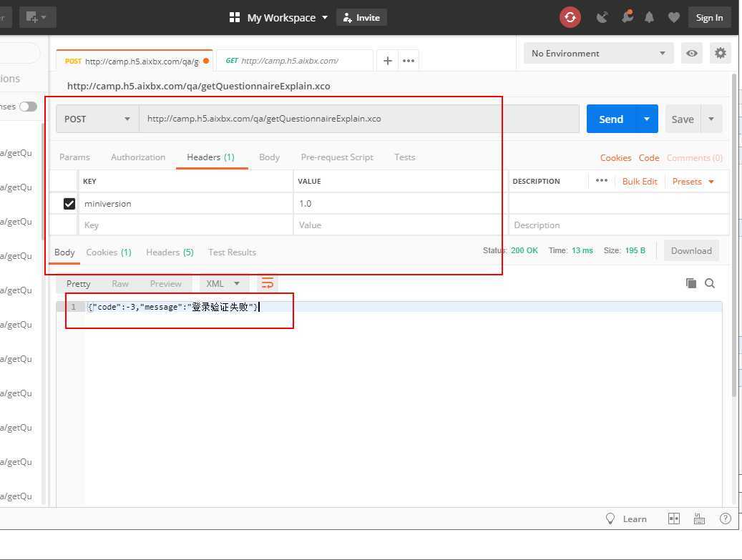Open the wrench settings icon in header
Screen dimensions: 742x560
(x=628, y=17)
